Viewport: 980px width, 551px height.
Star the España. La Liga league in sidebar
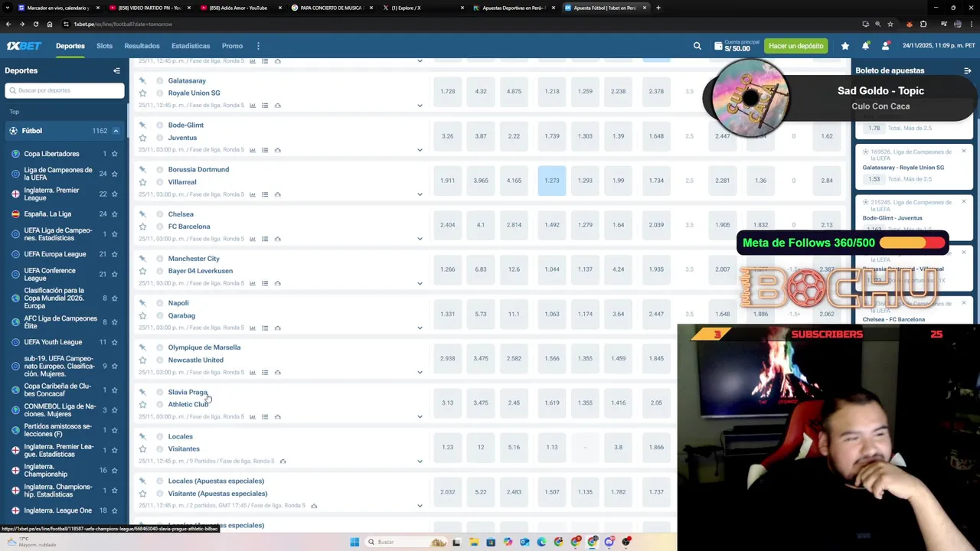pos(115,214)
